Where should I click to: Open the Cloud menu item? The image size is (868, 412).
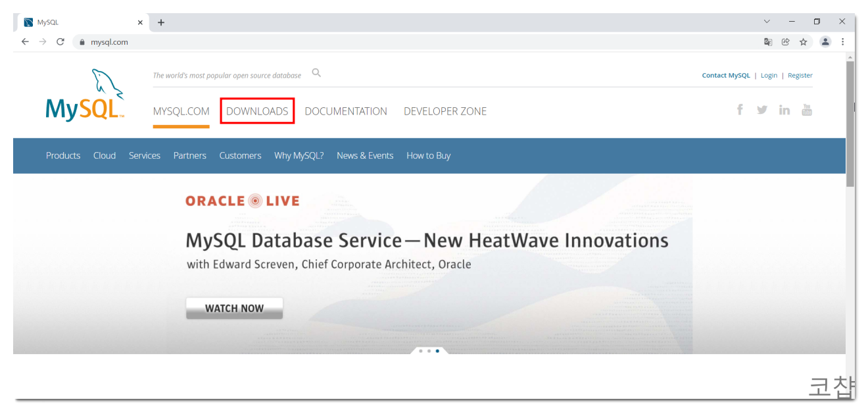pos(105,155)
